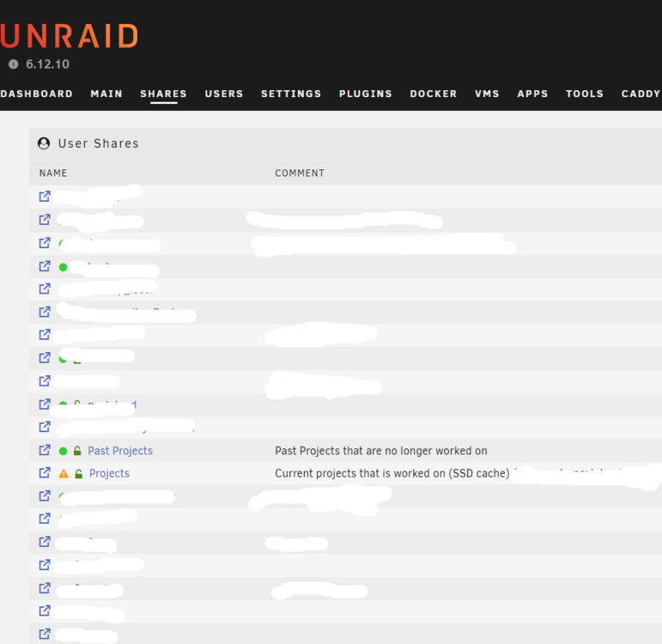This screenshot has width=662, height=644.
Task: Open the Docker tab
Action: 434,94
